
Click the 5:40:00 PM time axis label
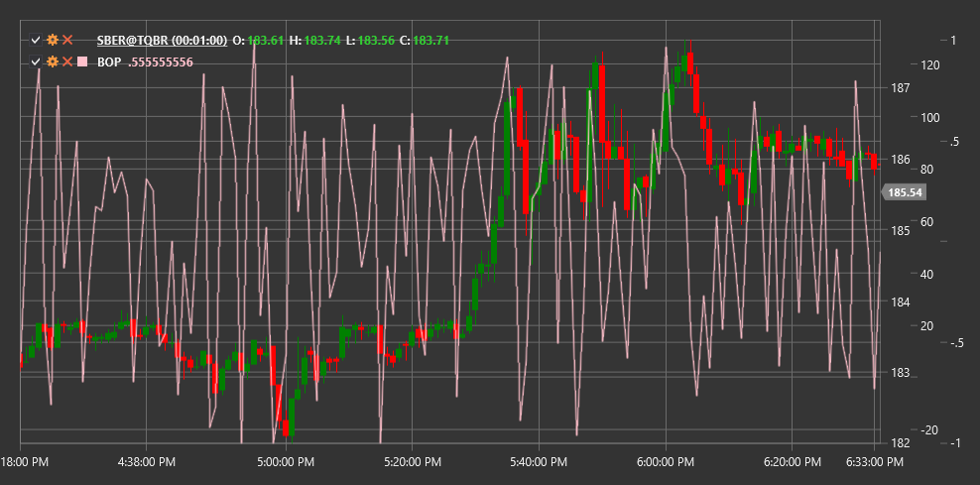539,462
